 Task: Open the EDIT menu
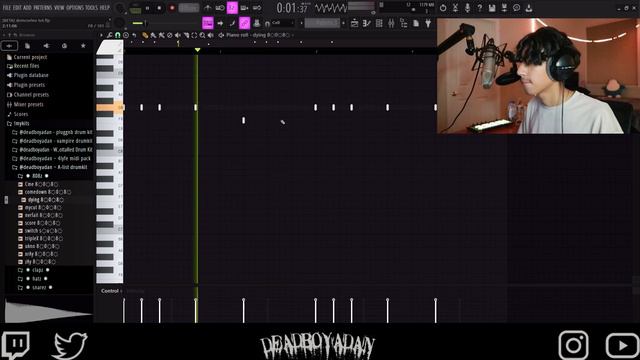click(17, 8)
